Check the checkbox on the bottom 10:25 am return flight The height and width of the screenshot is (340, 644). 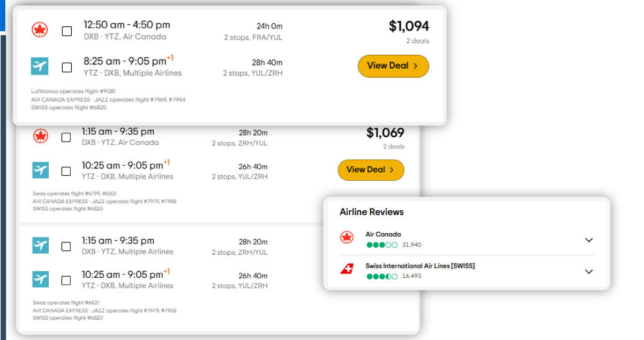(x=66, y=280)
